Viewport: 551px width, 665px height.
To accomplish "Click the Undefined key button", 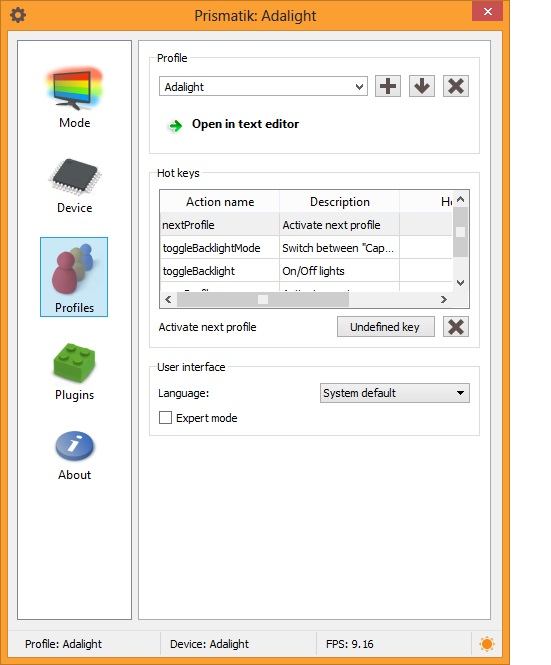I will 386,327.
